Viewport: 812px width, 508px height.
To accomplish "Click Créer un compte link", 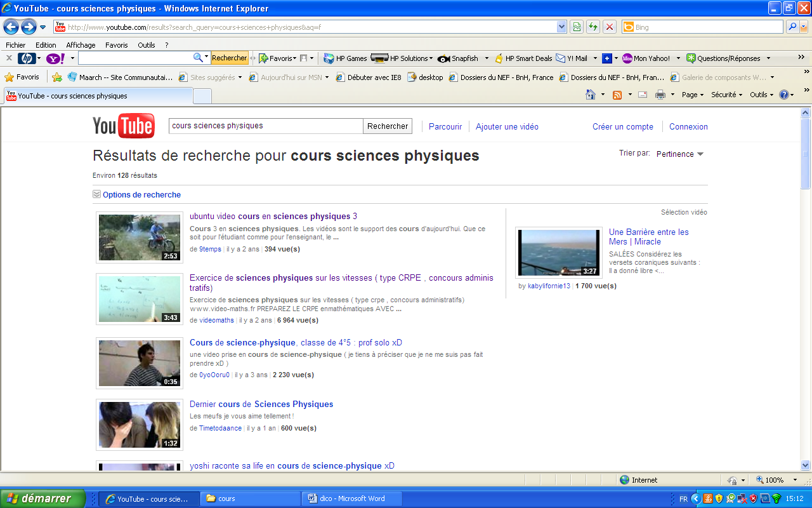I will [623, 127].
